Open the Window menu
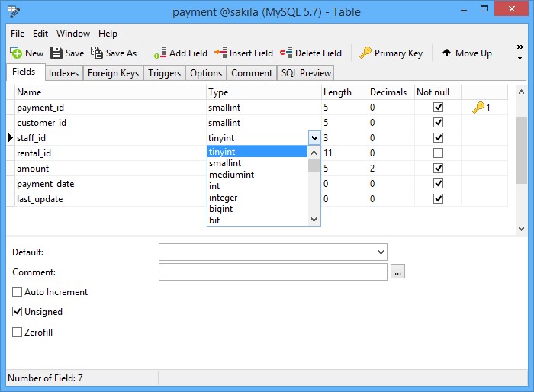 pos(73,34)
